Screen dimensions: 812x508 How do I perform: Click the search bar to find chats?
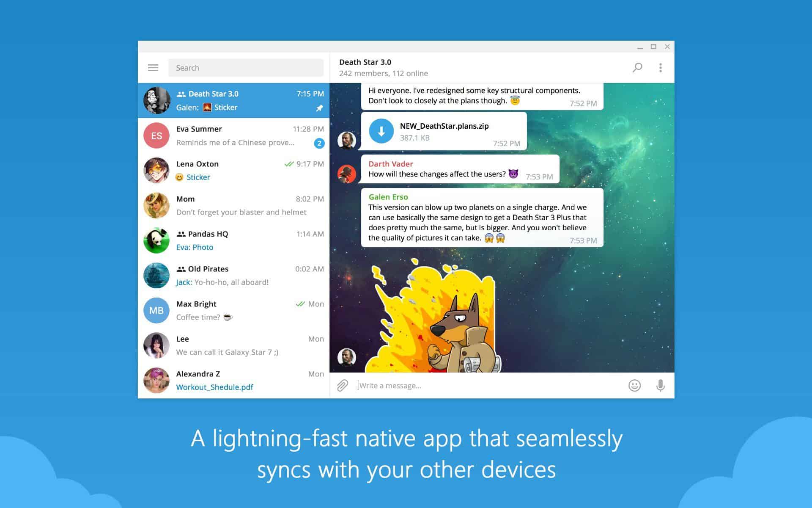pyautogui.click(x=246, y=67)
